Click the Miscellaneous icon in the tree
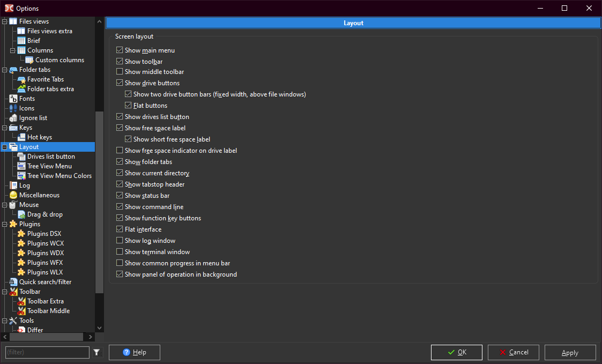The height and width of the screenshot is (364, 602). click(x=13, y=195)
